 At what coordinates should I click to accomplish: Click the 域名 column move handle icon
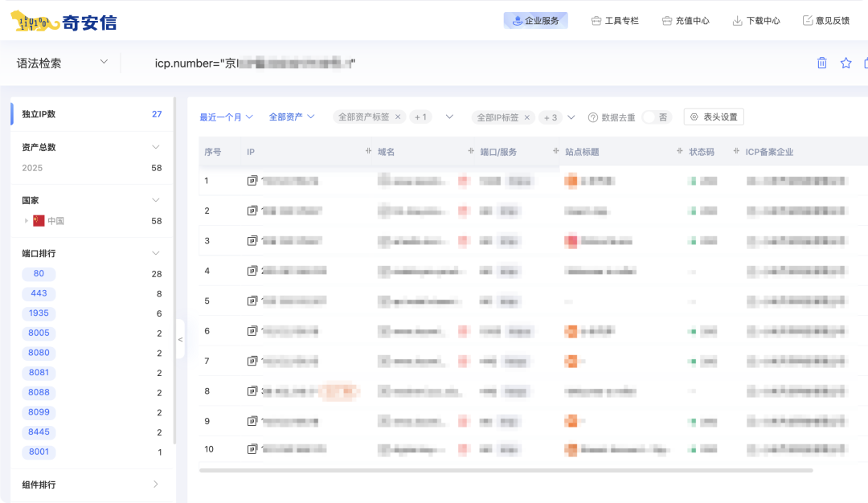click(x=471, y=150)
